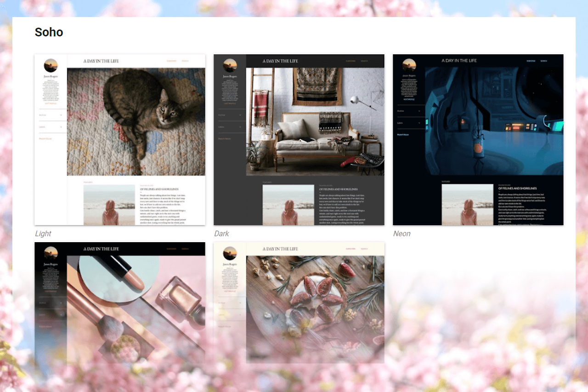Select the Soho Light theme thumbnail with cat
The height and width of the screenshot is (392, 588).
tap(120, 140)
